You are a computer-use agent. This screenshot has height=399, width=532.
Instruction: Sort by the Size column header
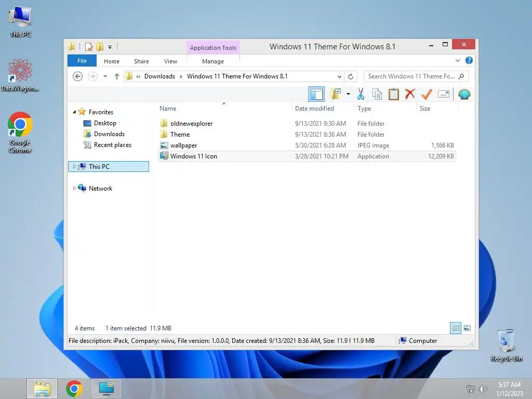coord(425,109)
